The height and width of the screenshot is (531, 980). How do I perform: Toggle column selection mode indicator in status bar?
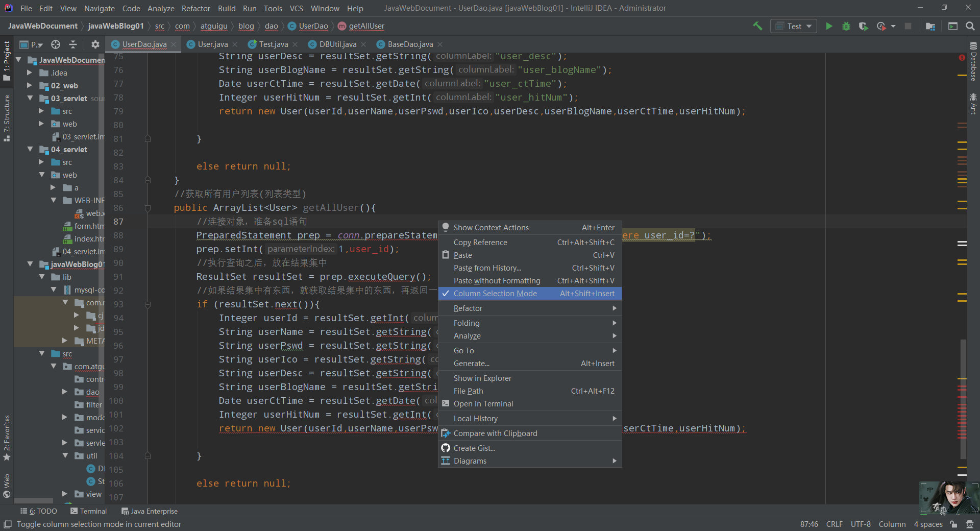(x=892, y=524)
